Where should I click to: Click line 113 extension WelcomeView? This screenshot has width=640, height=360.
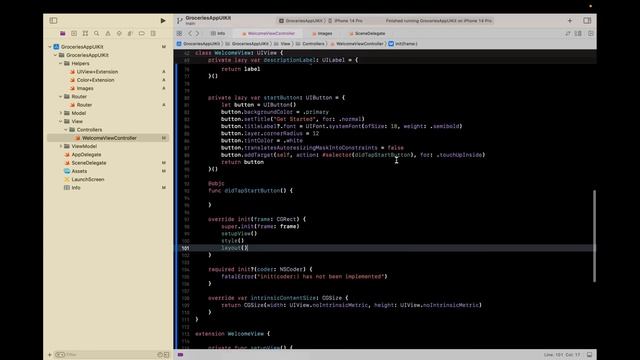(232, 334)
